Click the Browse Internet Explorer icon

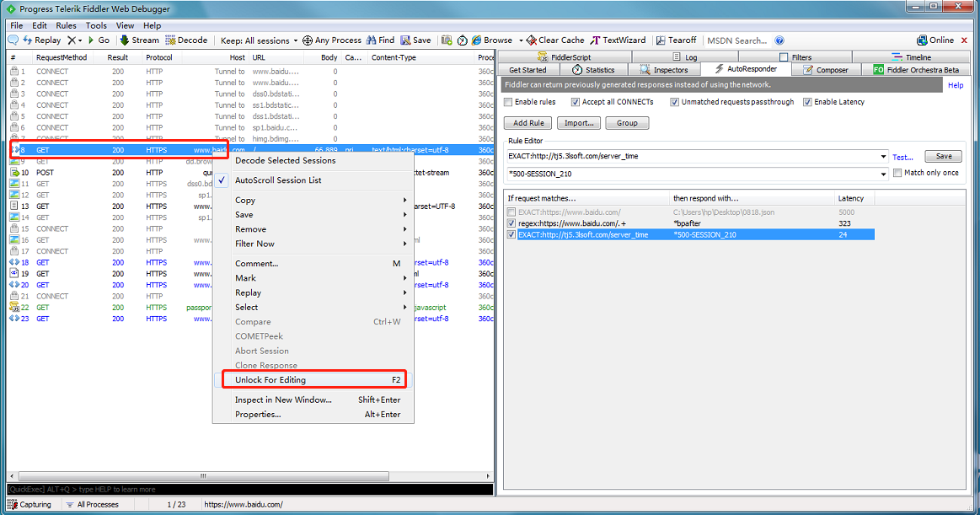476,40
